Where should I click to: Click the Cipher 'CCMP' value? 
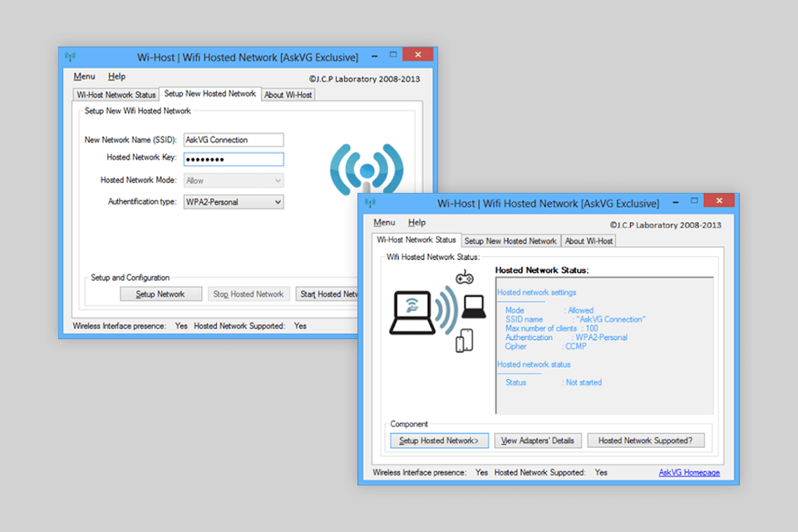pos(575,346)
